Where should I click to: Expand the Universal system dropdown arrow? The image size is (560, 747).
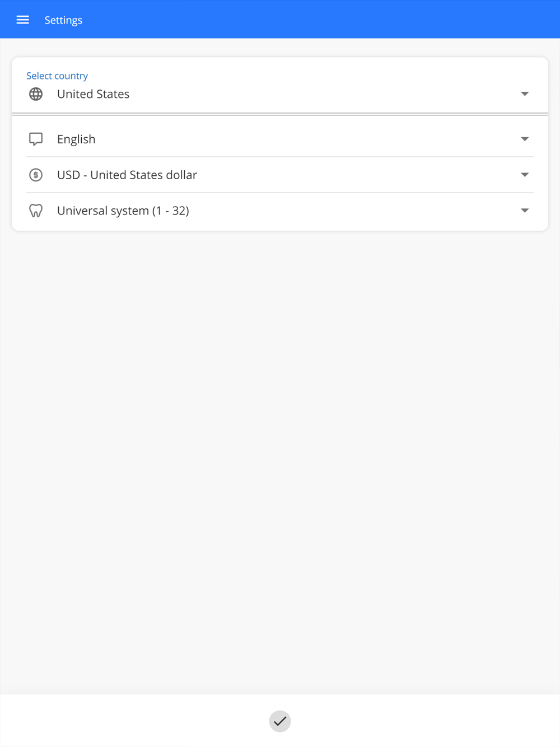[525, 211]
